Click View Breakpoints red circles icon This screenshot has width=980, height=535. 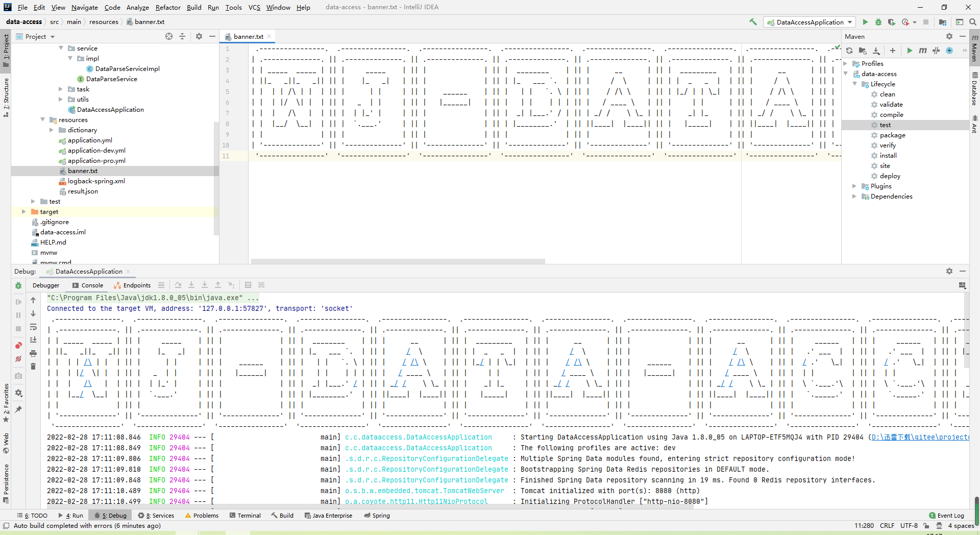pyautogui.click(x=18, y=346)
